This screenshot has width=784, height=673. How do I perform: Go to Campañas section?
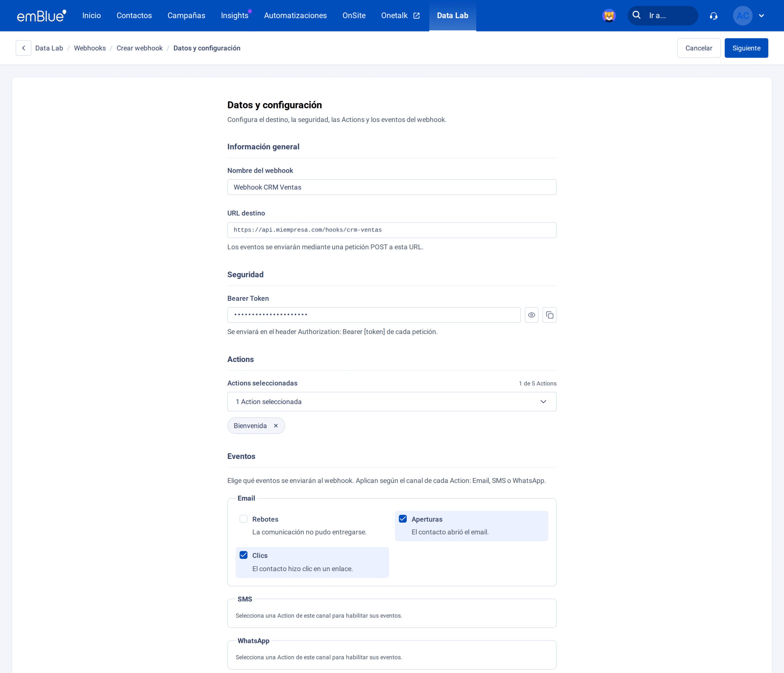click(186, 16)
